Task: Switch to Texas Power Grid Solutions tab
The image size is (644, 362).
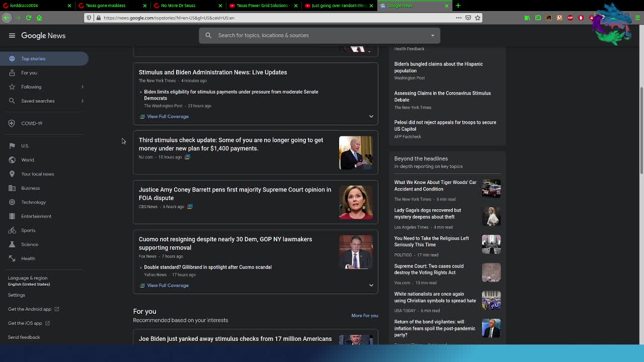Action: pos(264,6)
